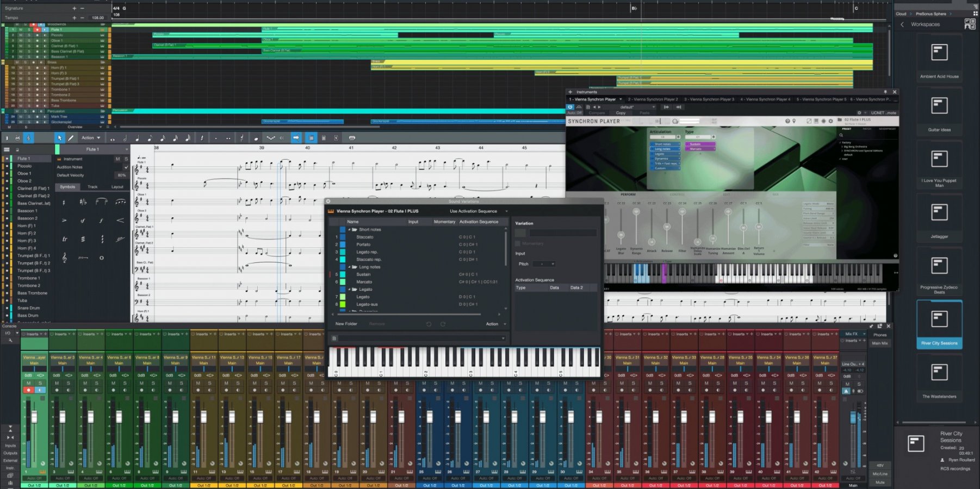
Task: Open Synchron Player settings via the gear icon
Action: point(830,121)
